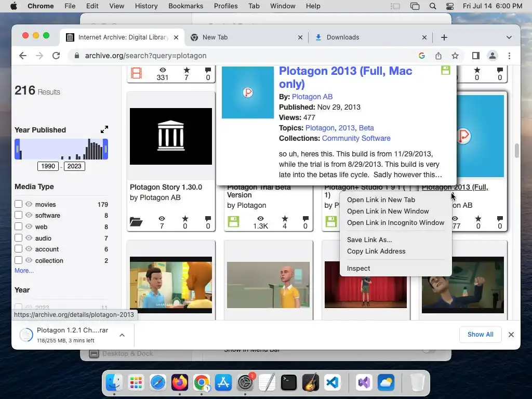Click the 2013 topic link
Viewport: 532px width, 399px height.
point(347,128)
